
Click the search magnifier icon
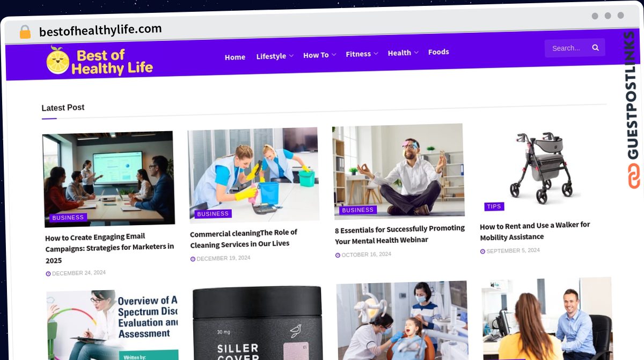595,48
